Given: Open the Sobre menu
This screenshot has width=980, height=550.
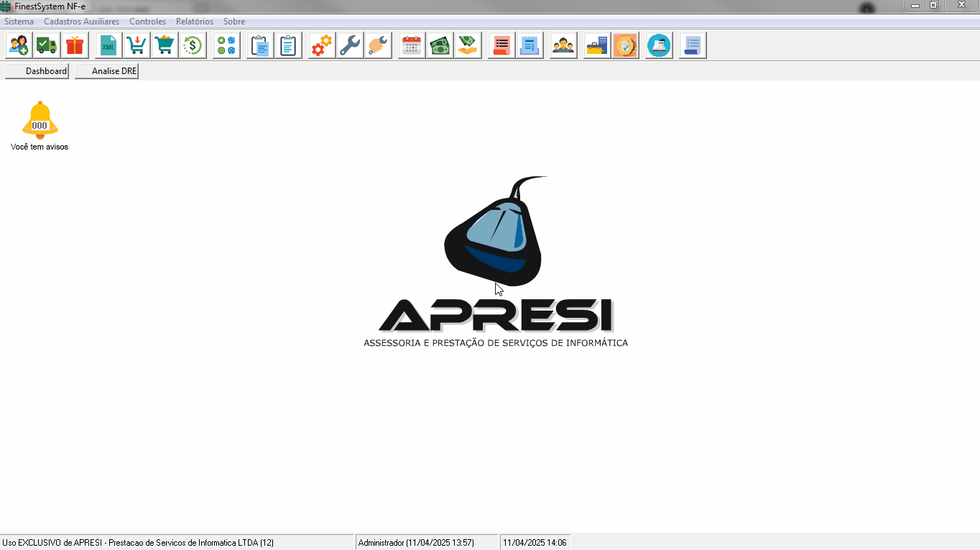Looking at the screenshot, I should pos(234,22).
